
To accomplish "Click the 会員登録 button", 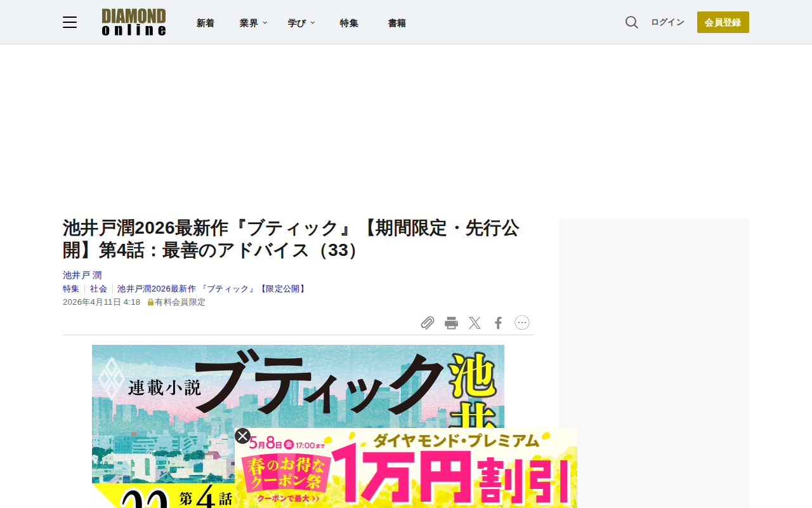I will [x=723, y=22].
